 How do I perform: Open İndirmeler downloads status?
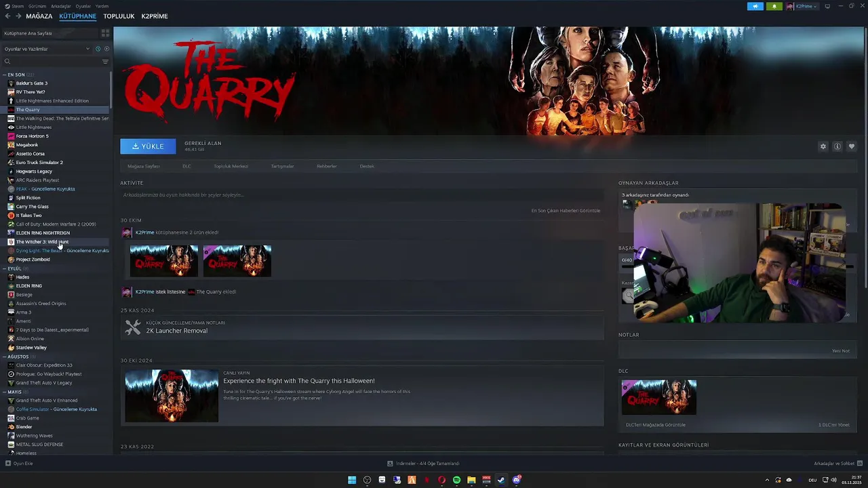click(423, 464)
